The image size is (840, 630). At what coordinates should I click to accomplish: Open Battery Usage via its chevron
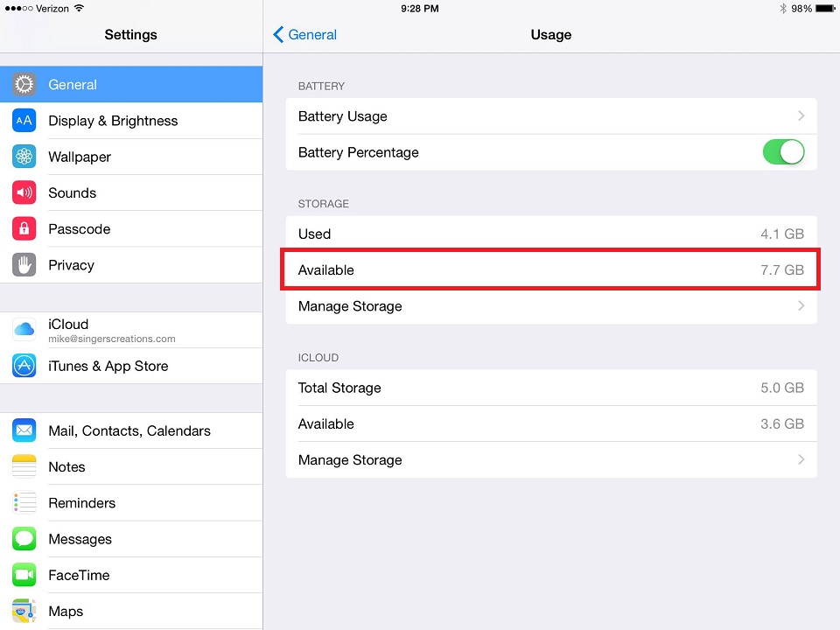[x=801, y=115]
